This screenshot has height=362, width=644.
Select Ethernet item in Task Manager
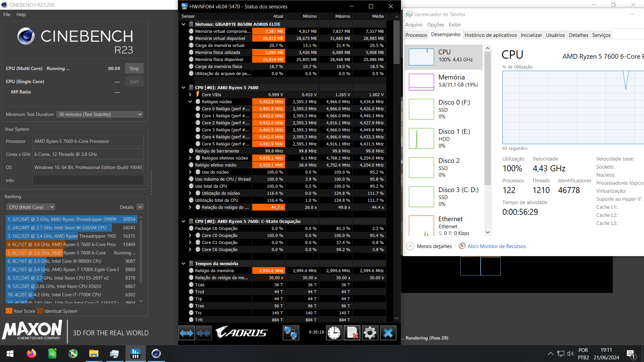click(x=443, y=225)
